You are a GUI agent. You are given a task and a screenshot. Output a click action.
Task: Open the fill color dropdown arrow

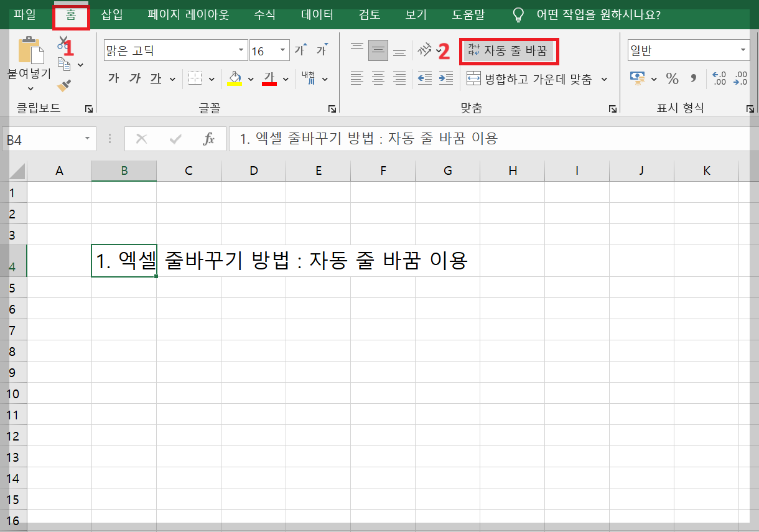click(252, 78)
